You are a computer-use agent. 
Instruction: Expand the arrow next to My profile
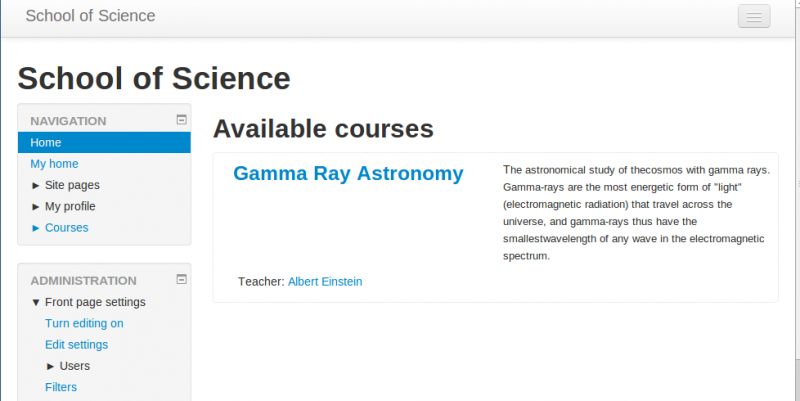36,206
